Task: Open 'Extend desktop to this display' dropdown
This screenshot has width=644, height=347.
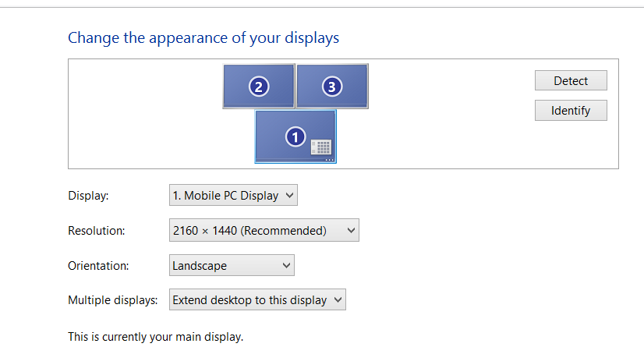Action: click(257, 299)
